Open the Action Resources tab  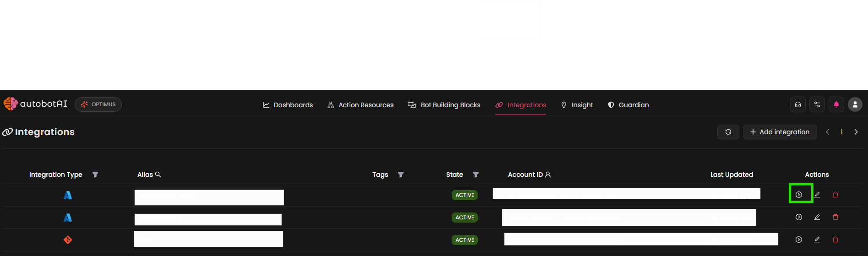click(360, 105)
